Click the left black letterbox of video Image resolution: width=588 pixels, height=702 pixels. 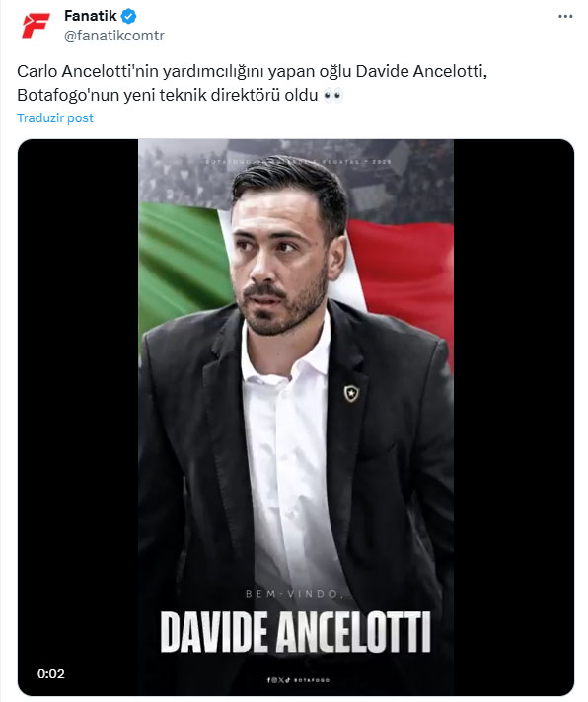click(78, 417)
